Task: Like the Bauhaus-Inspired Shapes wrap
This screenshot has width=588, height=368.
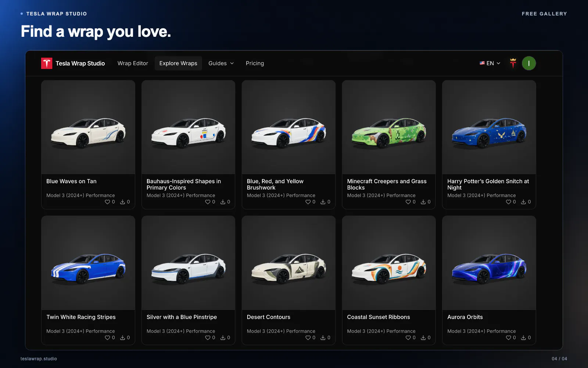Action: (208, 202)
